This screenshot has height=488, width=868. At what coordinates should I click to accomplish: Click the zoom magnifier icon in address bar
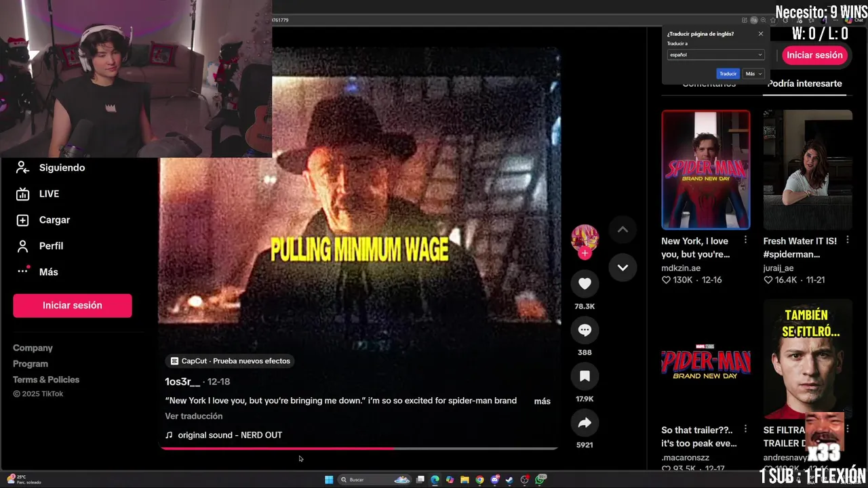click(763, 20)
